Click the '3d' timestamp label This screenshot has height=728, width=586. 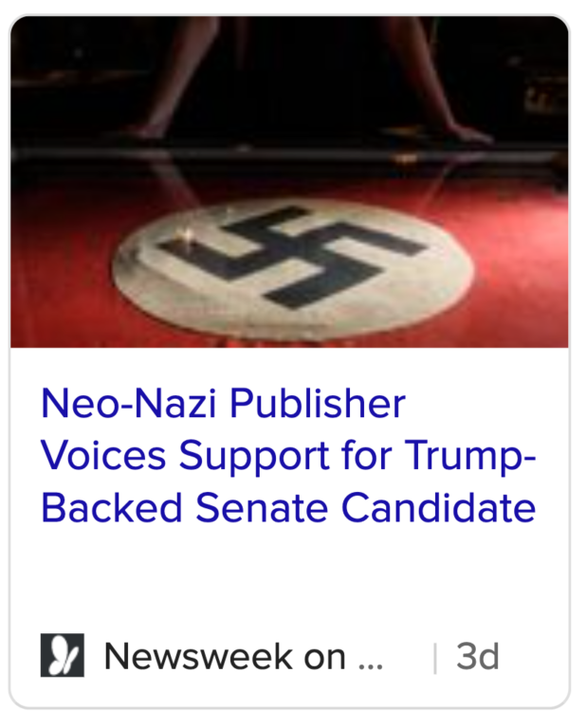(x=477, y=657)
